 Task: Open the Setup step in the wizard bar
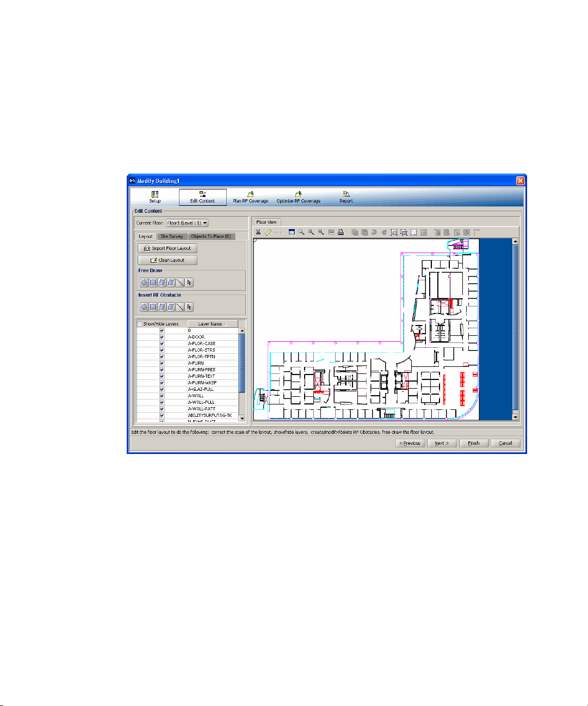coord(155,197)
